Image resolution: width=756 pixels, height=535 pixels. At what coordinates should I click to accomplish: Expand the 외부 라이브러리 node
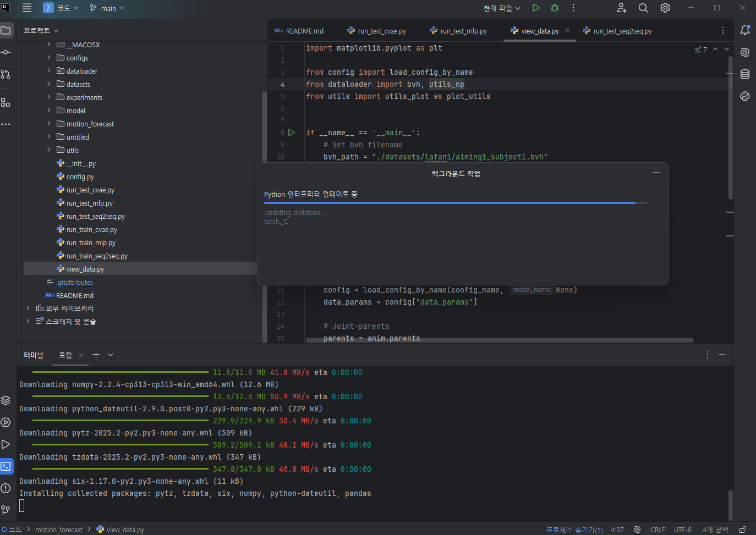point(28,308)
